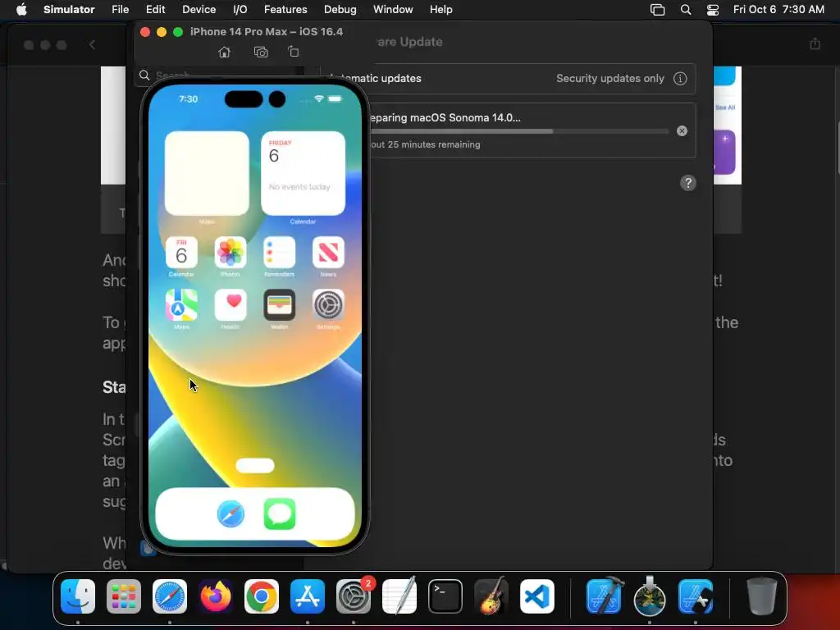Open the Settings app on the iPhone
Screen dimensions: 840x630
tap(328, 305)
